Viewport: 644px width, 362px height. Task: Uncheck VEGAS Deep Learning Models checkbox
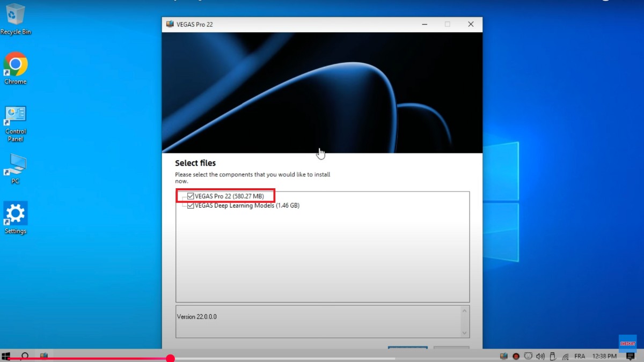(x=191, y=205)
